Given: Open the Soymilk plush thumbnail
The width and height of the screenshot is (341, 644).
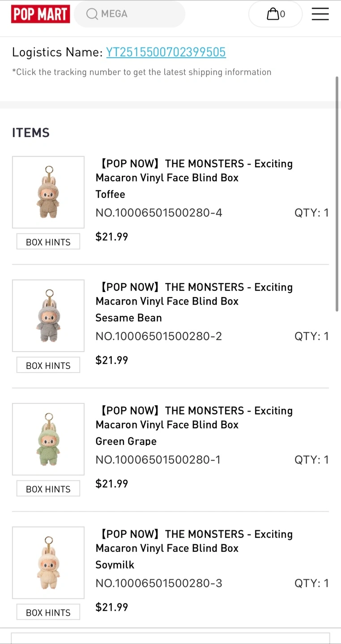Looking at the screenshot, I should click(48, 563).
